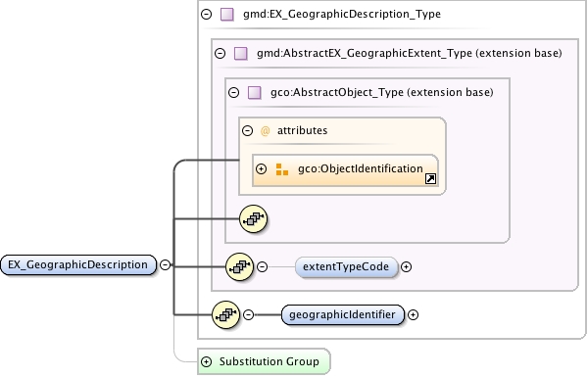Click the gco:AbstractObject_Type complex type icon

255,92
